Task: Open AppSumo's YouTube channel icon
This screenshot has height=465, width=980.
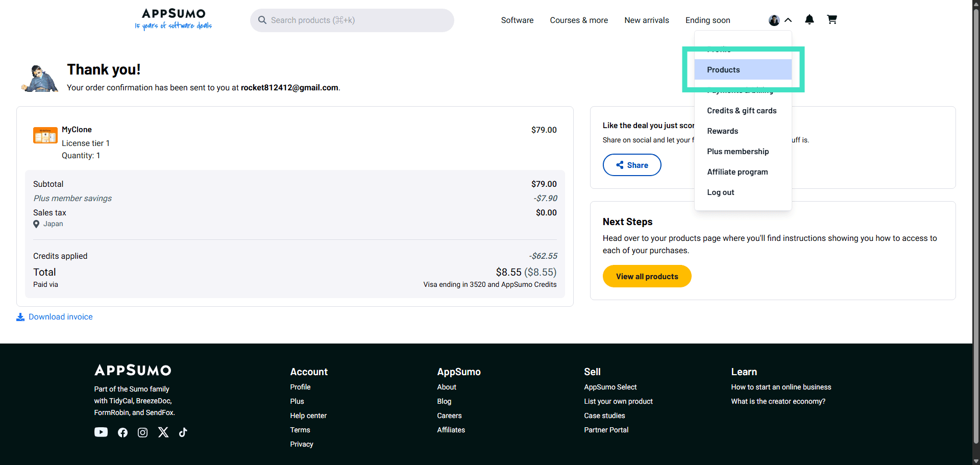Action: click(101, 432)
